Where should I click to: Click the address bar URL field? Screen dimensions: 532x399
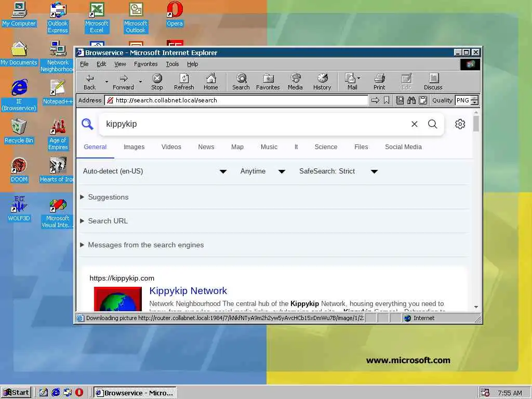tap(236, 100)
